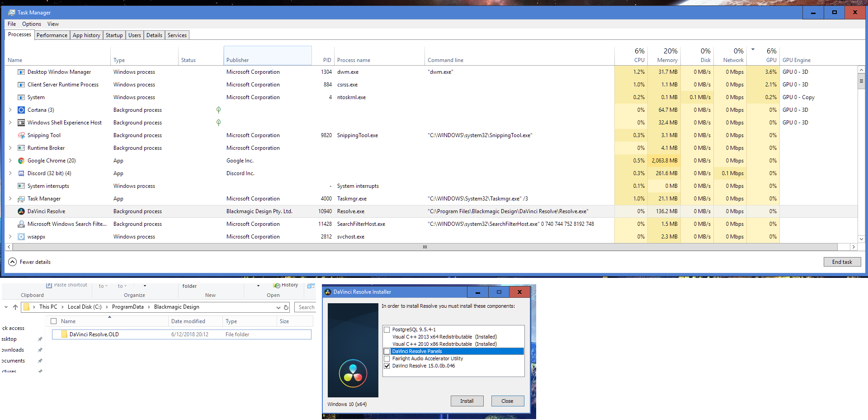The width and height of the screenshot is (868, 420).
Task: Click the DaVinci Resolve process icon
Action: [x=21, y=211]
